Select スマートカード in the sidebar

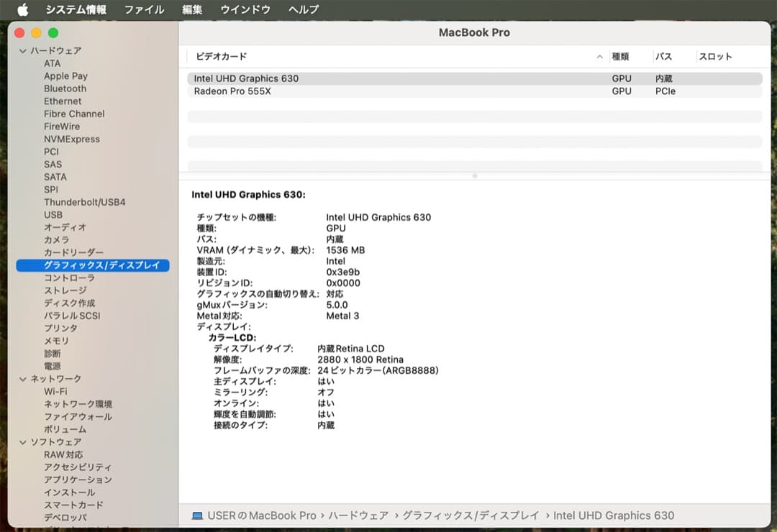coord(73,505)
